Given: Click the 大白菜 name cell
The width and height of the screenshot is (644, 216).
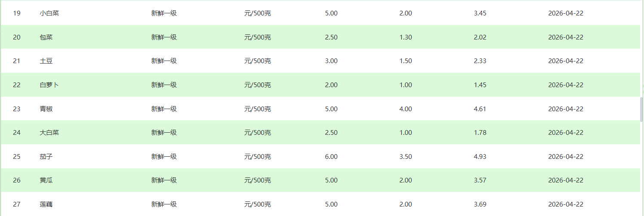Looking at the screenshot, I should pyautogui.click(x=49, y=133).
